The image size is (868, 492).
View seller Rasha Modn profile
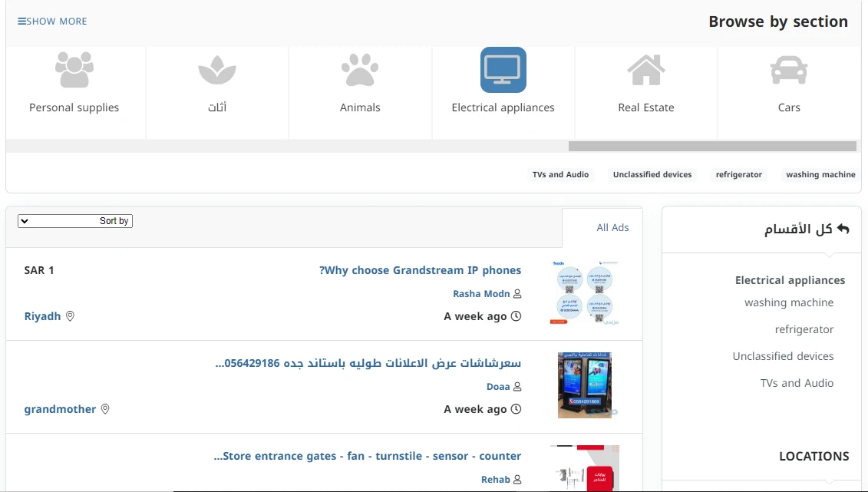coord(481,294)
